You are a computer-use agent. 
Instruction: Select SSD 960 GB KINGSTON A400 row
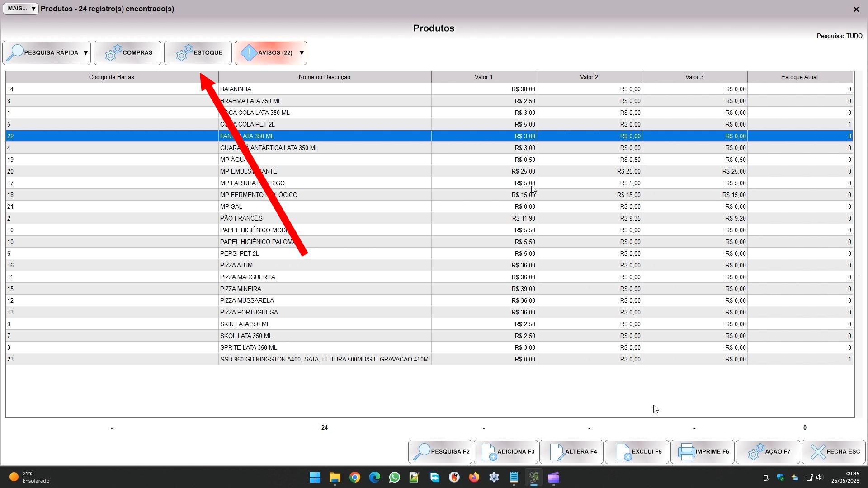429,359
